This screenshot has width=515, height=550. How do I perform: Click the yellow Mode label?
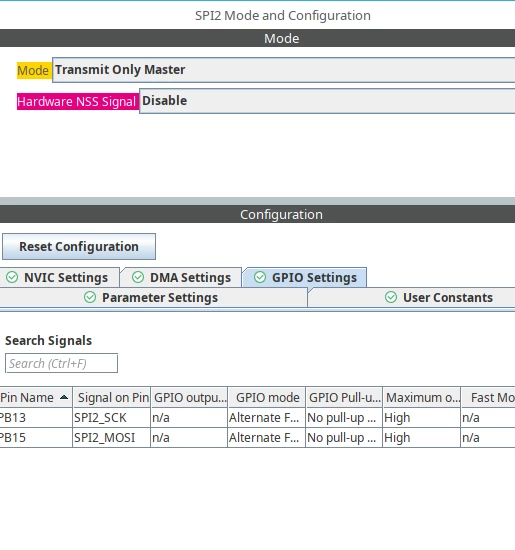(x=34, y=71)
